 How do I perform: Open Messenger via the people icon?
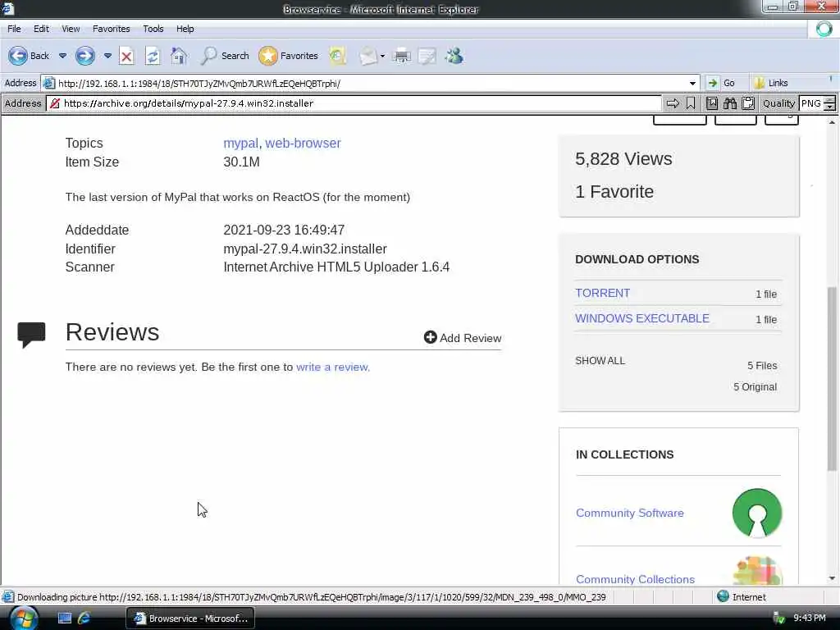(454, 56)
